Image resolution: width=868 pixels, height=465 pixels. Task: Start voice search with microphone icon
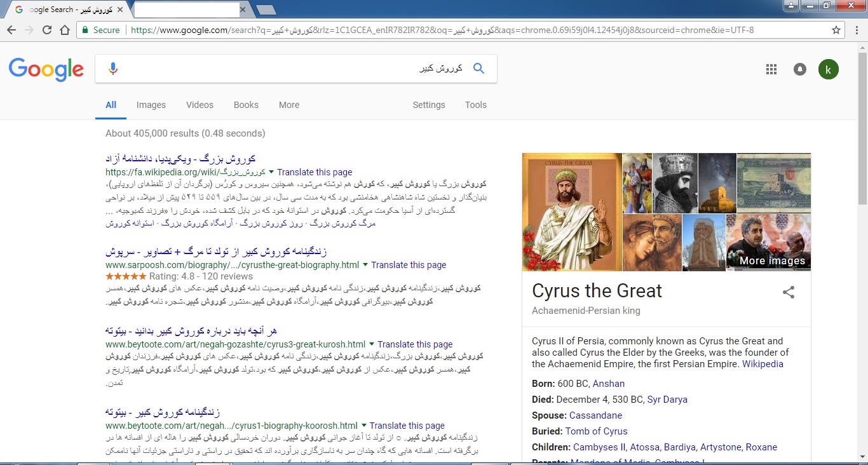pos(113,69)
